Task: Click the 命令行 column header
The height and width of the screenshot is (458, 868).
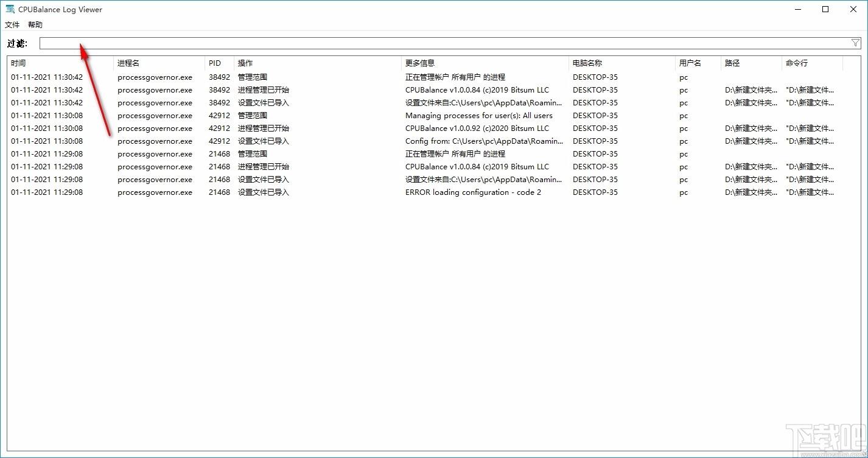Action: (x=813, y=63)
